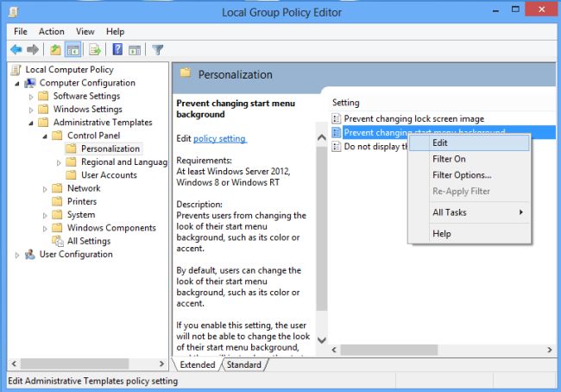561x392 pixels.
Task: Click tree pane horizontal scroll right arrow
Action: [x=161, y=364]
